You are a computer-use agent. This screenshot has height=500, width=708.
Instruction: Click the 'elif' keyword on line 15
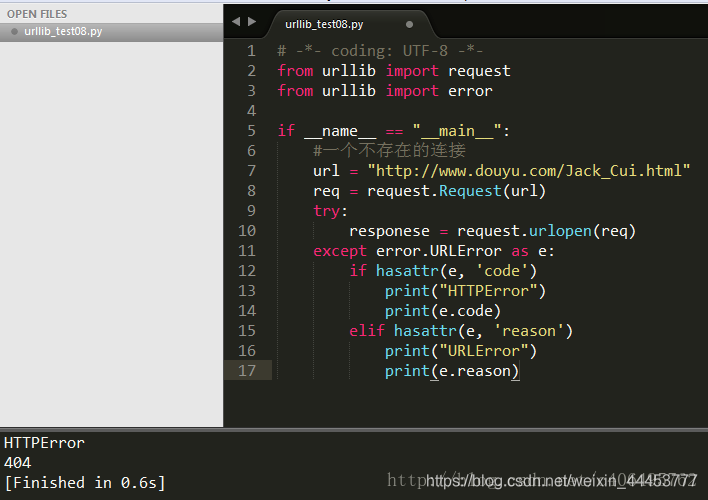click(x=367, y=331)
